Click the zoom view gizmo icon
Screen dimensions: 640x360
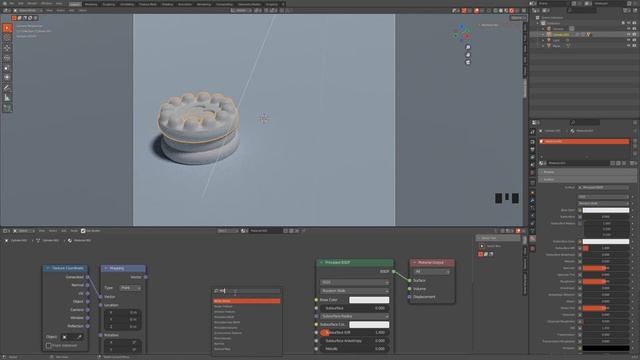468,47
